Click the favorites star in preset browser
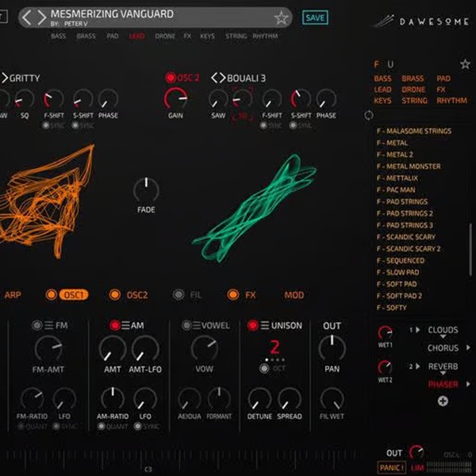 [x=465, y=63]
